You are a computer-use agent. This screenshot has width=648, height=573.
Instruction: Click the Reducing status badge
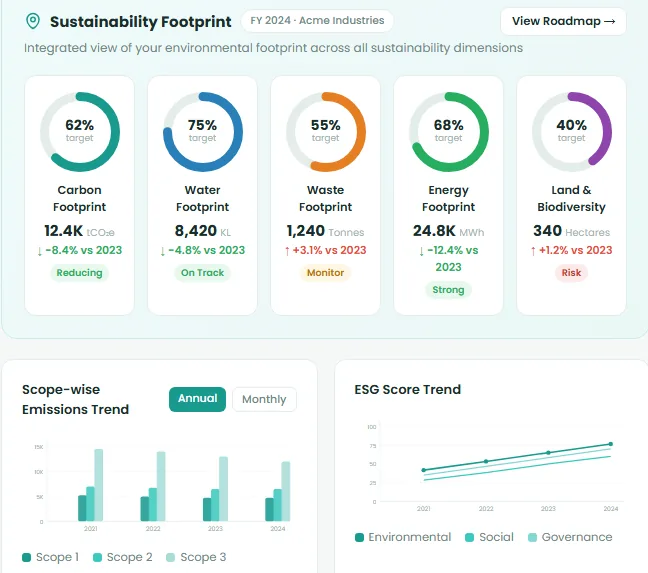pos(79,273)
